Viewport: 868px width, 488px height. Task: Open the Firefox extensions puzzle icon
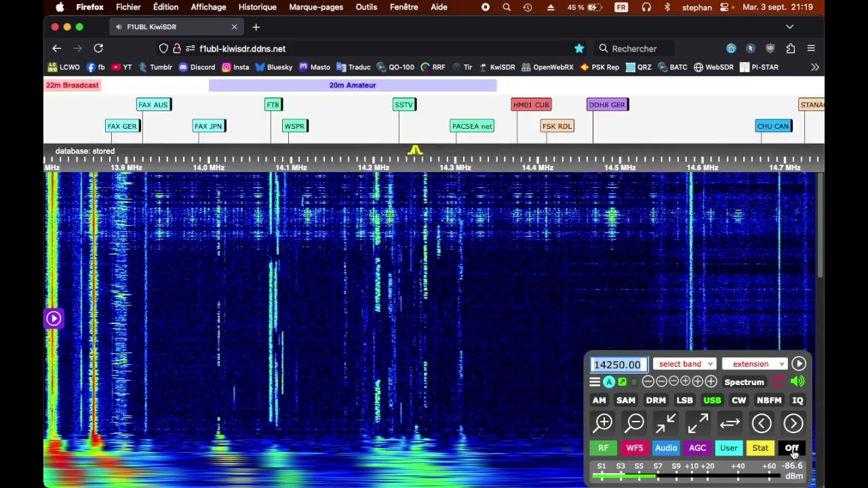(791, 49)
